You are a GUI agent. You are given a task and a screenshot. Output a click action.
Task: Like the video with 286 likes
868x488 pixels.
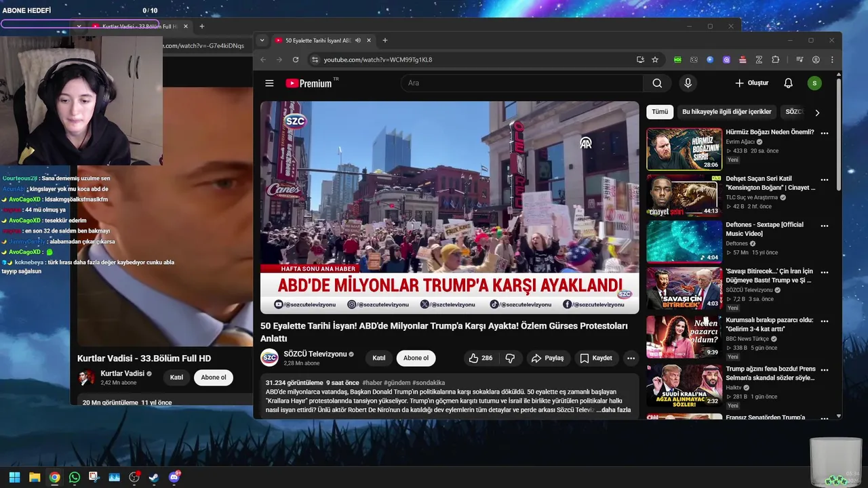pyautogui.click(x=480, y=358)
